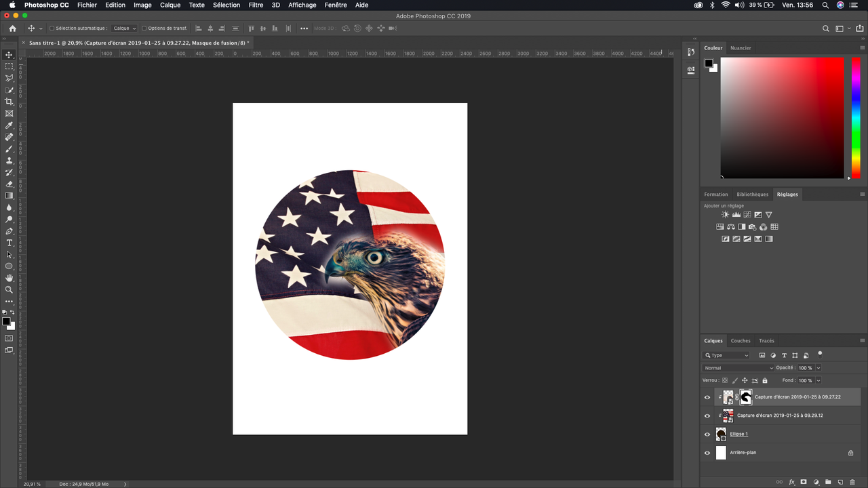
Task: Select the Pen tool
Action: (x=9, y=231)
